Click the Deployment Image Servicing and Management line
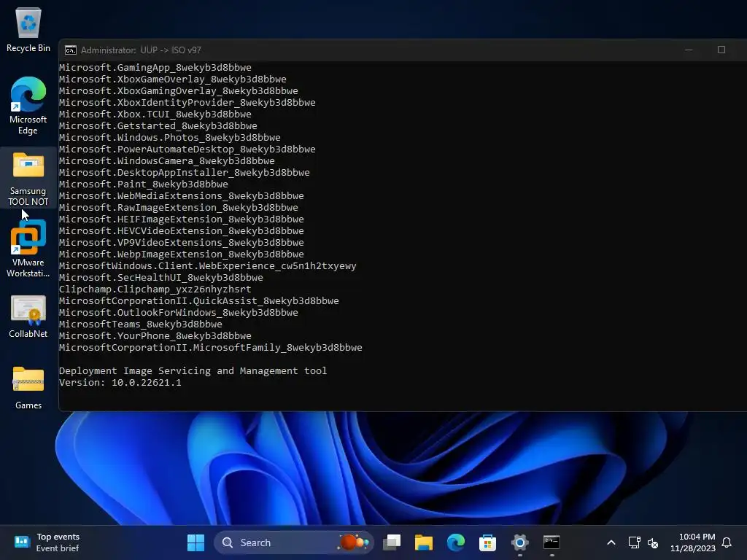 point(193,371)
